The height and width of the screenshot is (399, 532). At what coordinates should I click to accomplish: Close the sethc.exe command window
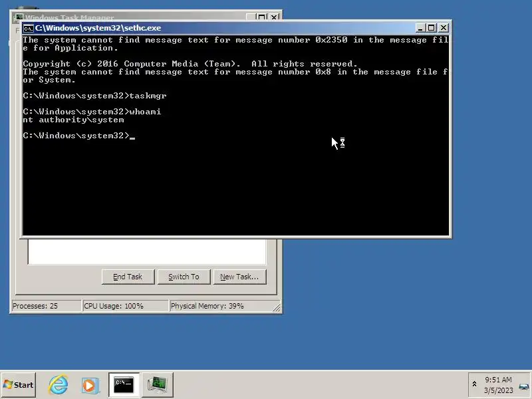point(443,28)
